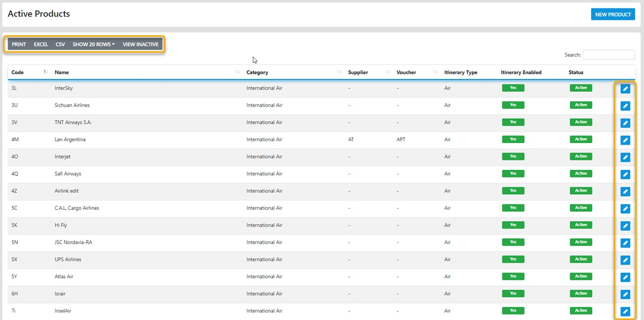Screen dimensions: 644x320
Task: Click the Print toolbar option
Action: point(19,44)
